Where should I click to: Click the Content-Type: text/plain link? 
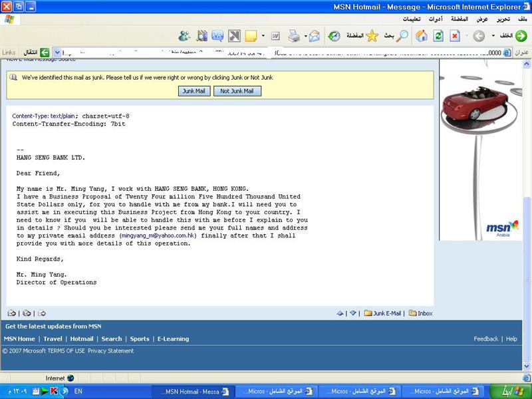43,116
